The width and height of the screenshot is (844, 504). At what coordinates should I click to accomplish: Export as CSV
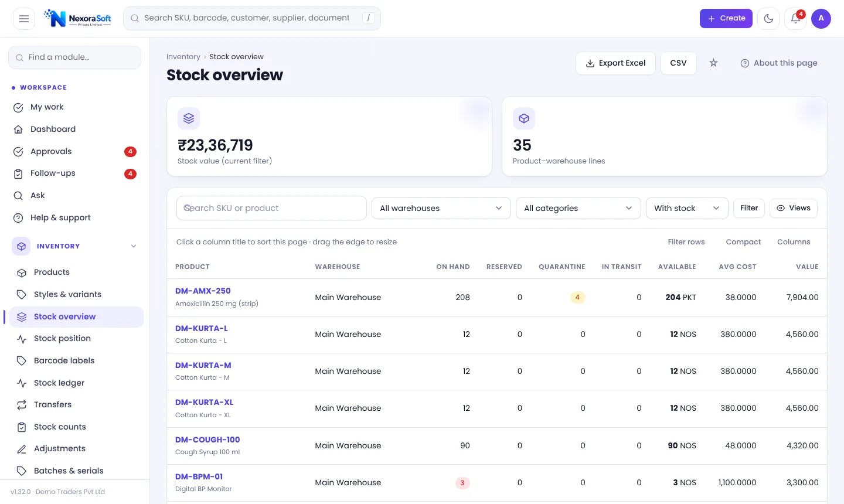click(679, 63)
